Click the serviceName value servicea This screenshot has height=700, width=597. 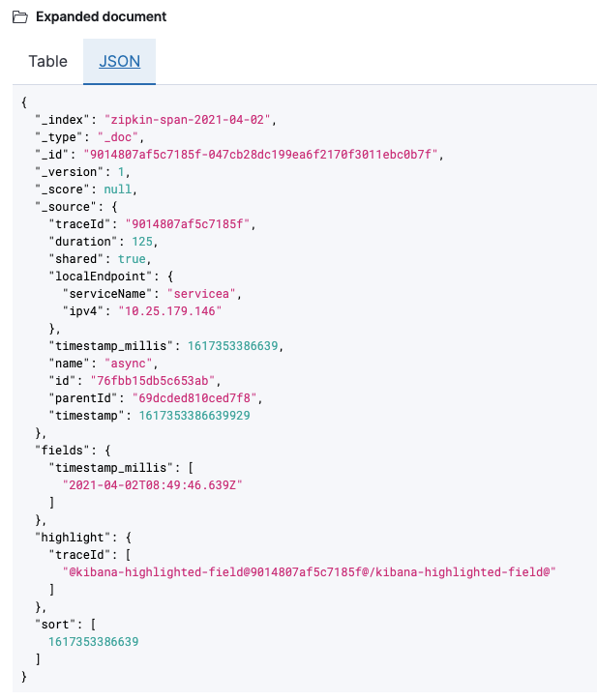201,294
